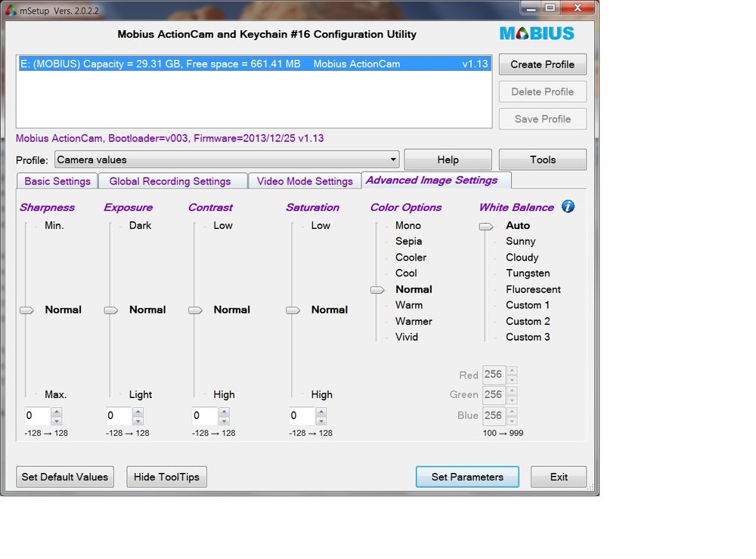Decrease Sharpness value with down arrow
Image resolution: width=756 pixels, height=559 pixels.
pyautogui.click(x=57, y=420)
